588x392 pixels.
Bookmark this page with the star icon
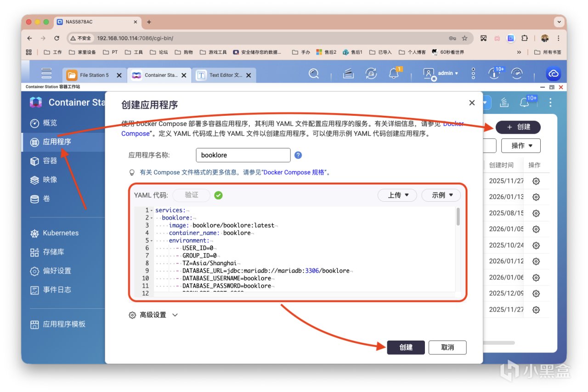[x=464, y=38]
